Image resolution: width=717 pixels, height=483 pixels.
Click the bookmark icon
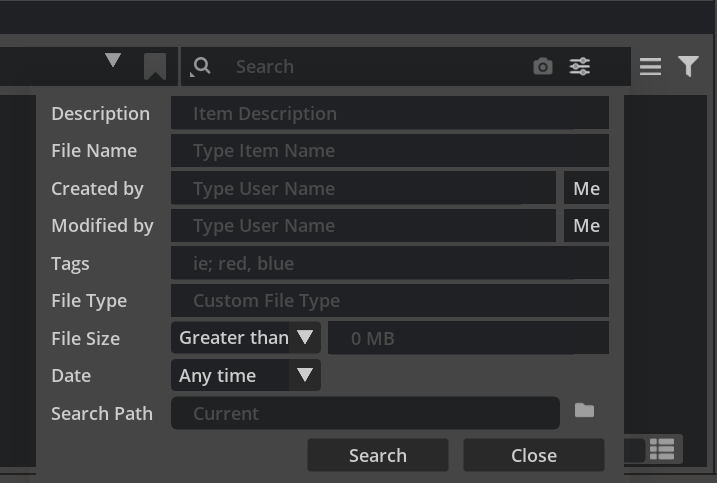tap(155, 67)
